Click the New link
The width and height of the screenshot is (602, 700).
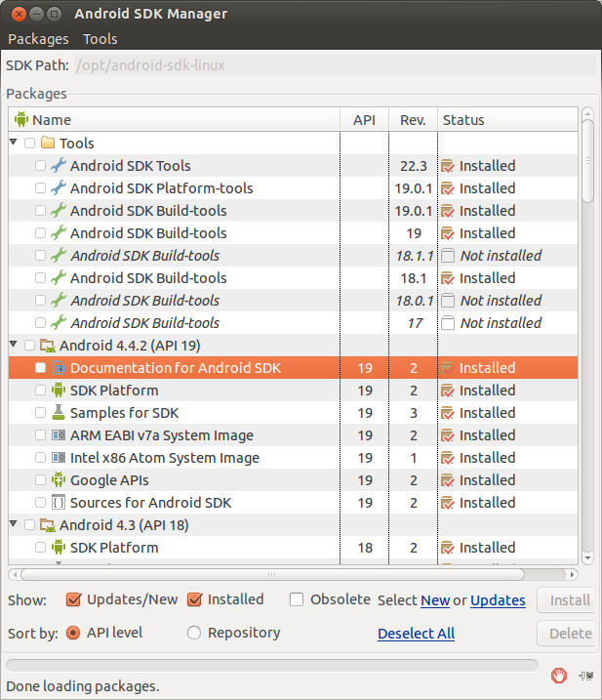click(435, 600)
